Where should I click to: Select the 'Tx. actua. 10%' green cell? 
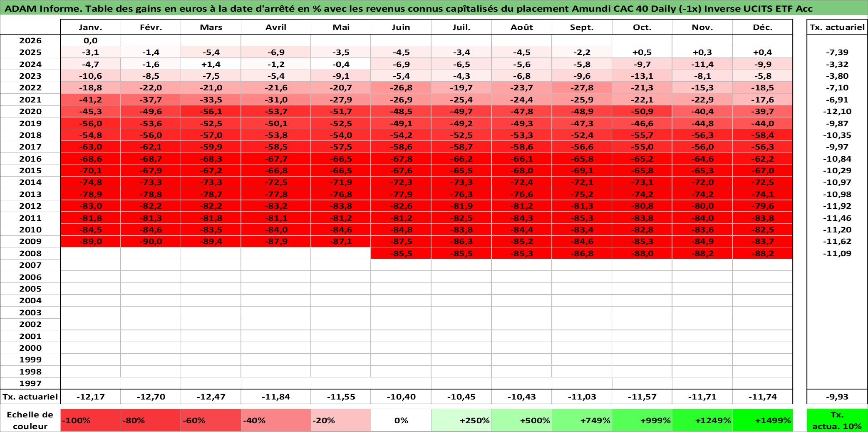tap(837, 420)
